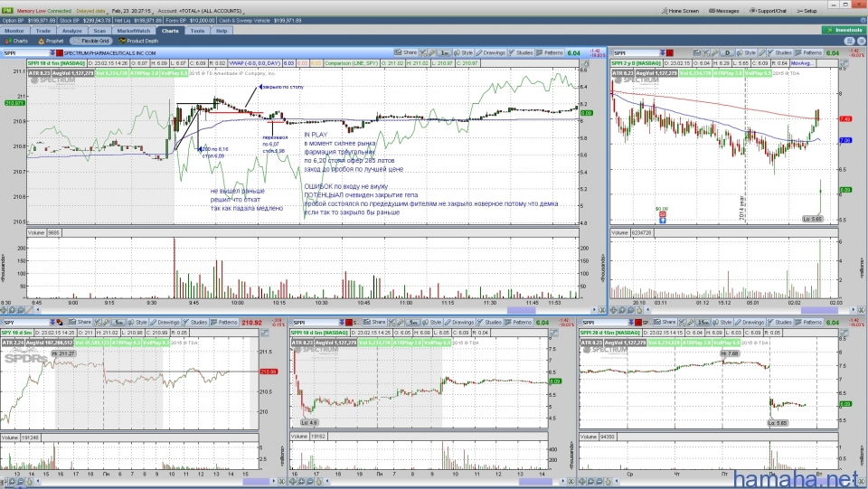Viewport: 868px width, 489px height.
Task: Go to the Home Screen
Action: [x=680, y=11]
